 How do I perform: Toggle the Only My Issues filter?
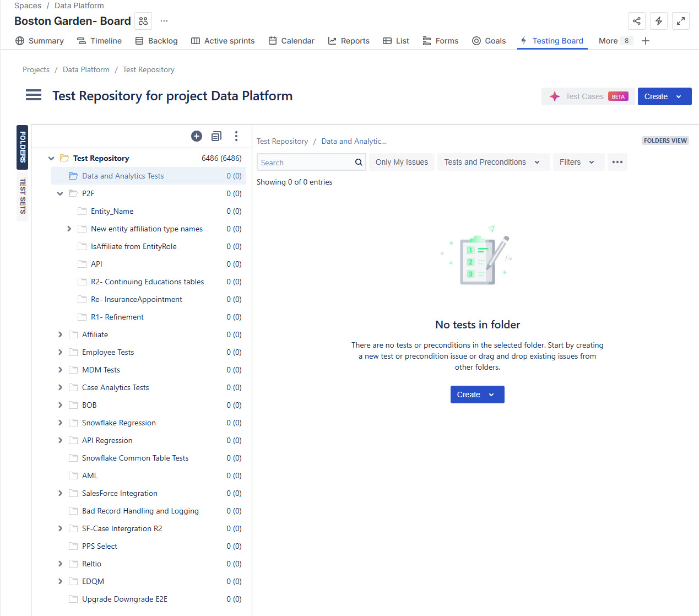point(402,162)
